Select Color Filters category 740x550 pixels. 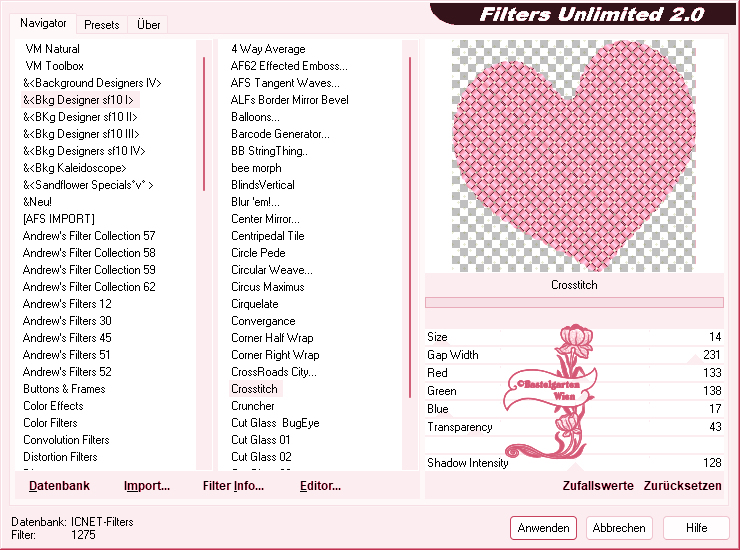click(x=50, y=423)
